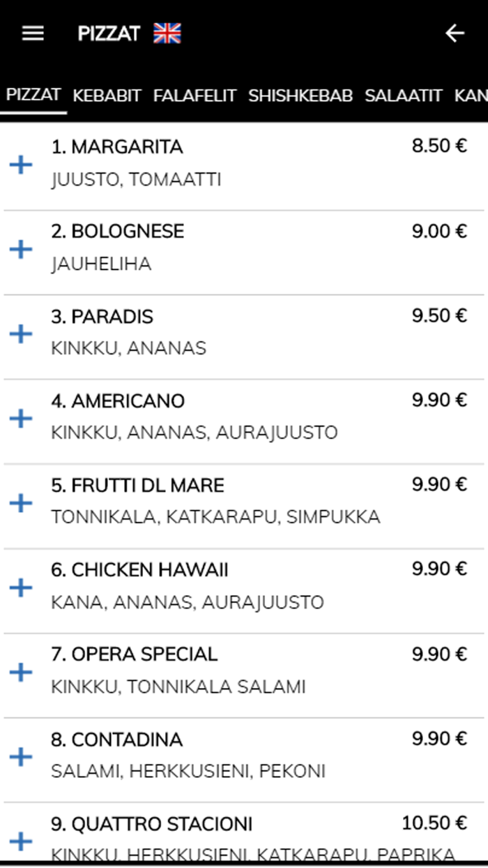The height and width of the screenshot is (868, 488).
Task: Switch to the KEBABIT tab
Action: point(106,96)
